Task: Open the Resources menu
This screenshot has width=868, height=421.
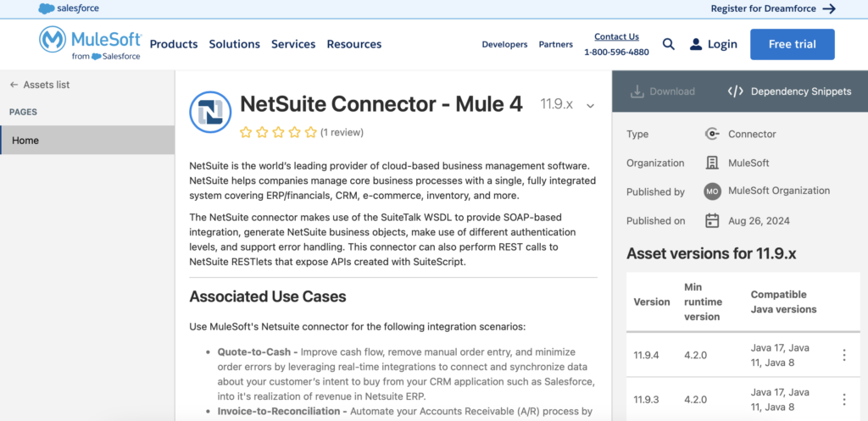Action: pyautogui.click(x=354, y=44)
